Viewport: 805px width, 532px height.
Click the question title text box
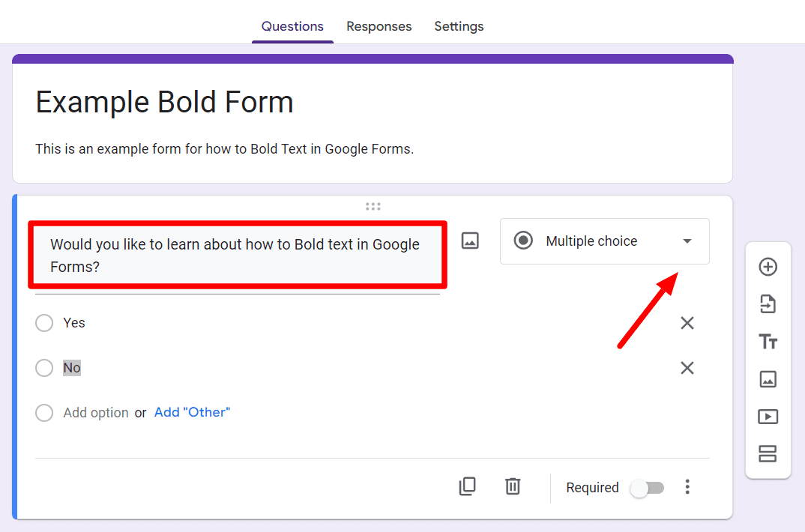pos(237,255)
